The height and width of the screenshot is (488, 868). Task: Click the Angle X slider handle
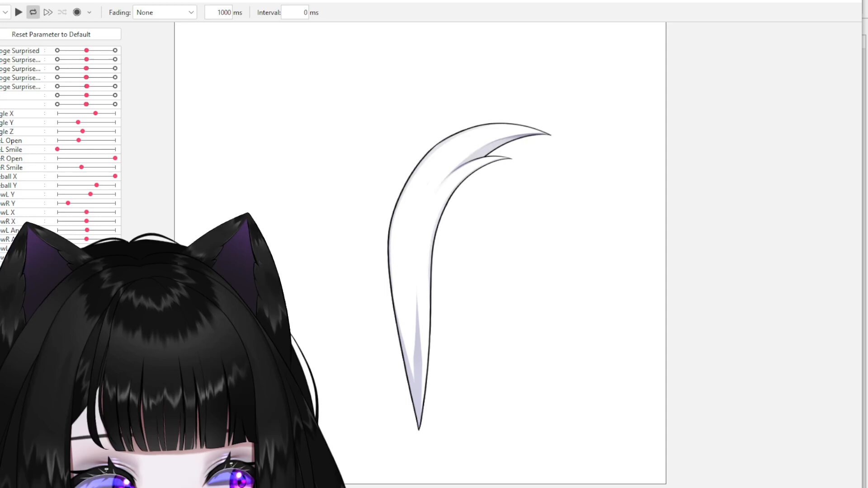point(95,113)
